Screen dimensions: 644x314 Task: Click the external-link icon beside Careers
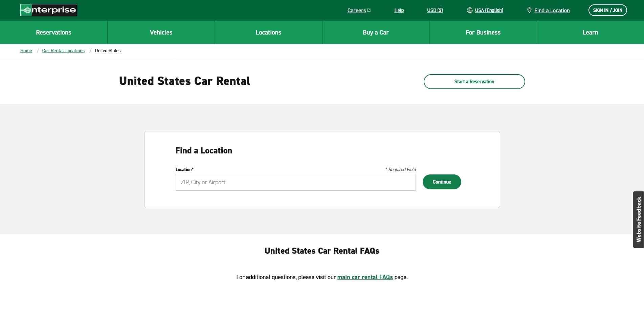coord(369,10)
